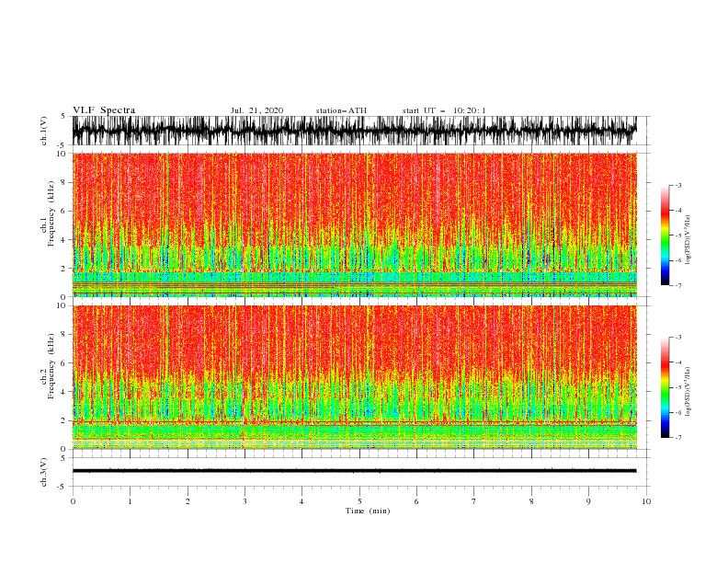Image resolution: width=728 pixels, height=563 pixels.
Task: Click the 'ch.1(V)' waveform axis label
Action: (44, 131)
